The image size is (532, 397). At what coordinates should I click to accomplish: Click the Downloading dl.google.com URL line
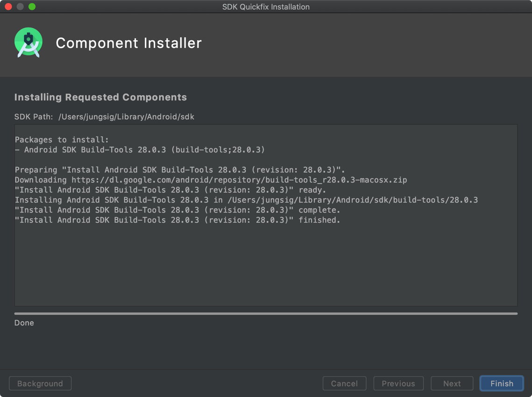click(211, 180)
